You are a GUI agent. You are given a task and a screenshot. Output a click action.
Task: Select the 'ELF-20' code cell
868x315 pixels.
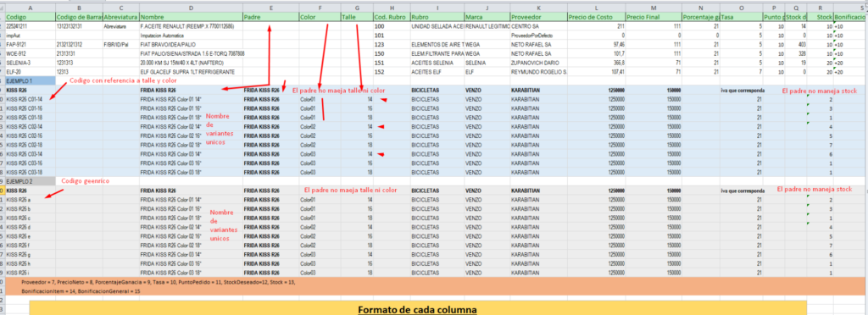(x=30, y=72)
